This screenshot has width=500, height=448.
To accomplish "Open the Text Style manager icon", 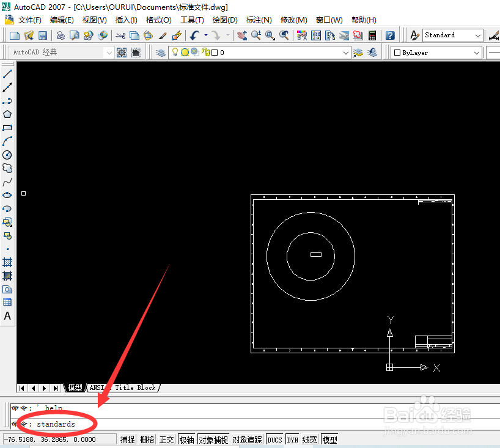I will (x=414, y=35).
